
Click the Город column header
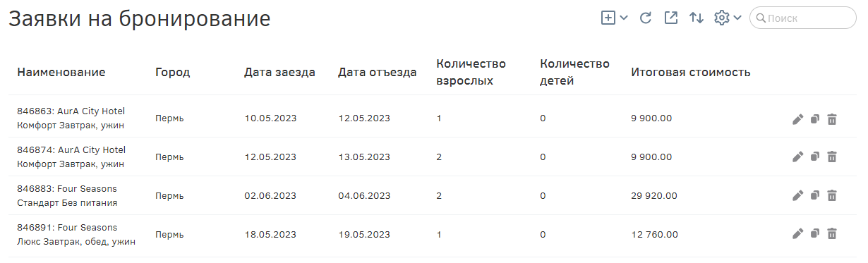pos(172,72)
